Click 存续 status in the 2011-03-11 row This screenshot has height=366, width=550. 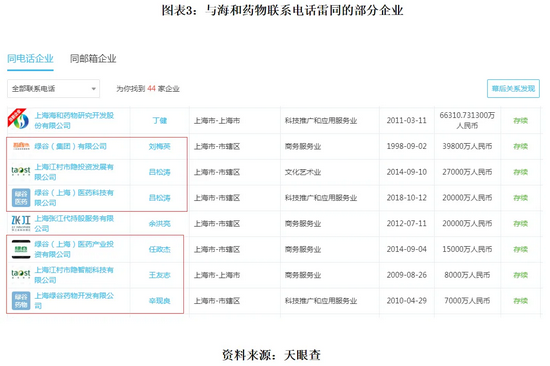tap(521, 121)
